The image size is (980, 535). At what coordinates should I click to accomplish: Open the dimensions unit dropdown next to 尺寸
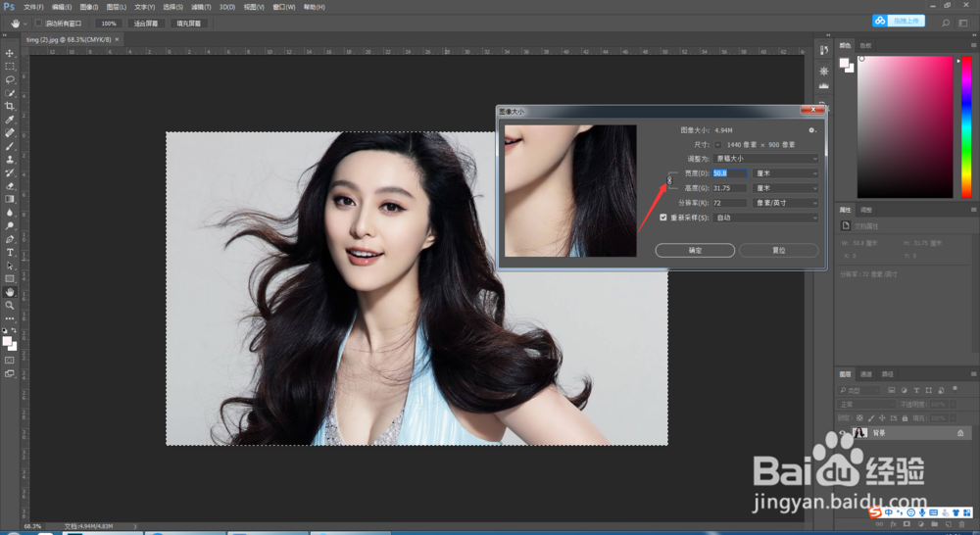(717, 144)
